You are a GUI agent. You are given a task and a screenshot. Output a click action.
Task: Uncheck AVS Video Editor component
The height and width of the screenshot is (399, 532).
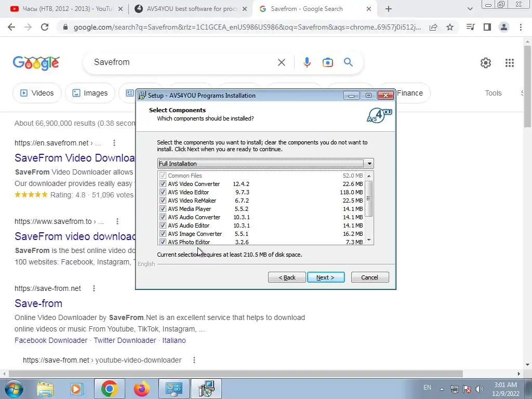pyautogui.click(x=163, y=192)
